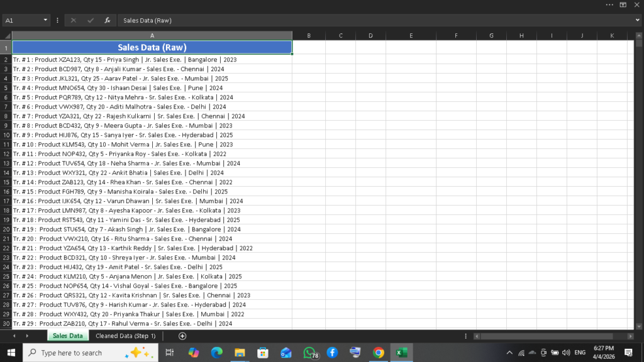Click cell with Tr. # 29 Rahul Verma

click(152, 324)
